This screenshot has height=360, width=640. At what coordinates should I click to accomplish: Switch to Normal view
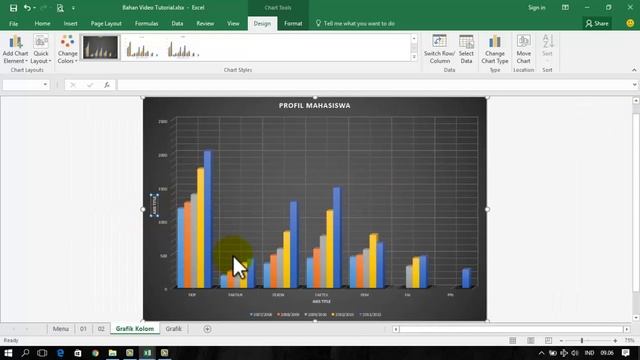click(513, 340)
